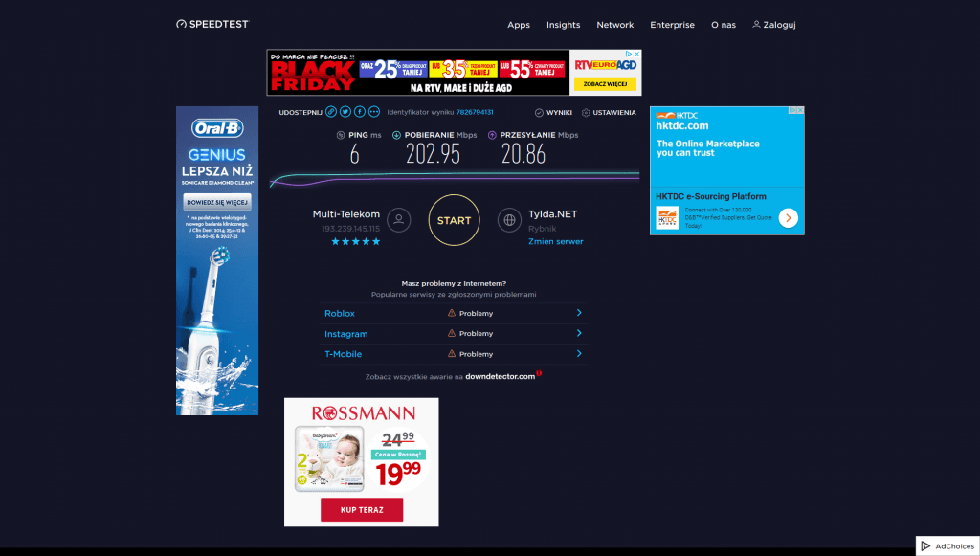The height and width of the screenshot is (556, 980).
Task: Share the result on Facebook
Action: pyautogui.click(x=360, y=112)
